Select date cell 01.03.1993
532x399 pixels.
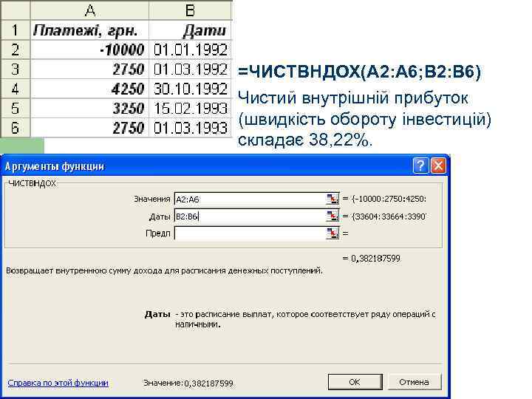(x=191, y=128)
